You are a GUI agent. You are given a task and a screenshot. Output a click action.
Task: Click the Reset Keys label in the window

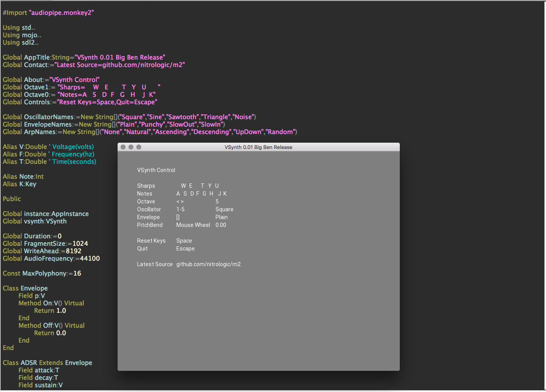pyautogui.click(x=151, y=241)
